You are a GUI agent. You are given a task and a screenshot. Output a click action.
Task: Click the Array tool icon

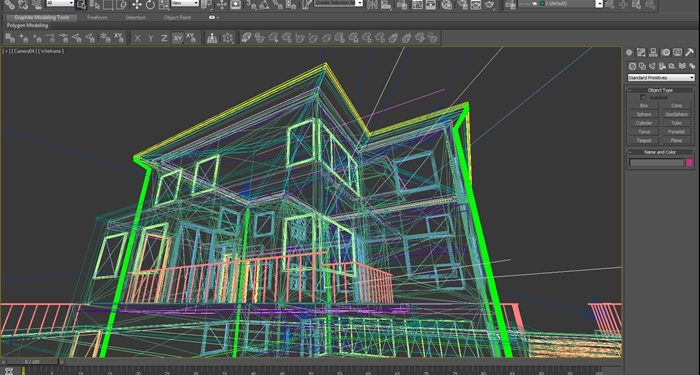(228, 38)
